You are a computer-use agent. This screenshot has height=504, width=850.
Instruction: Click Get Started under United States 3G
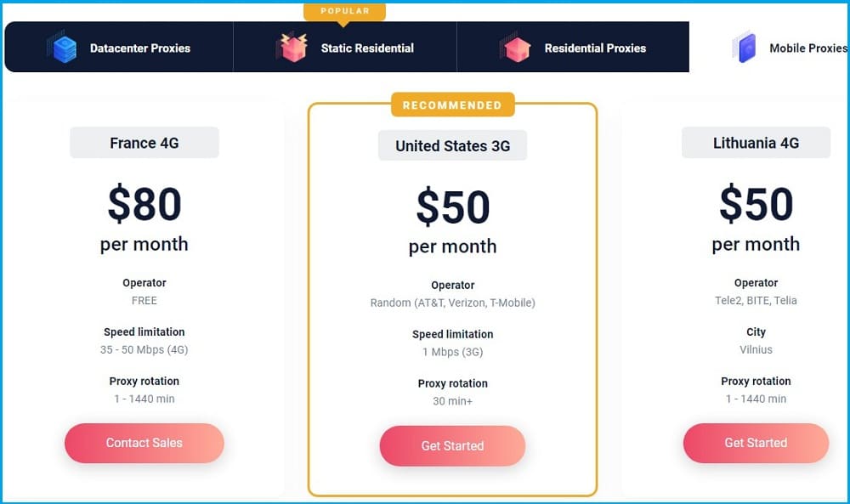[x=453, y=445]
